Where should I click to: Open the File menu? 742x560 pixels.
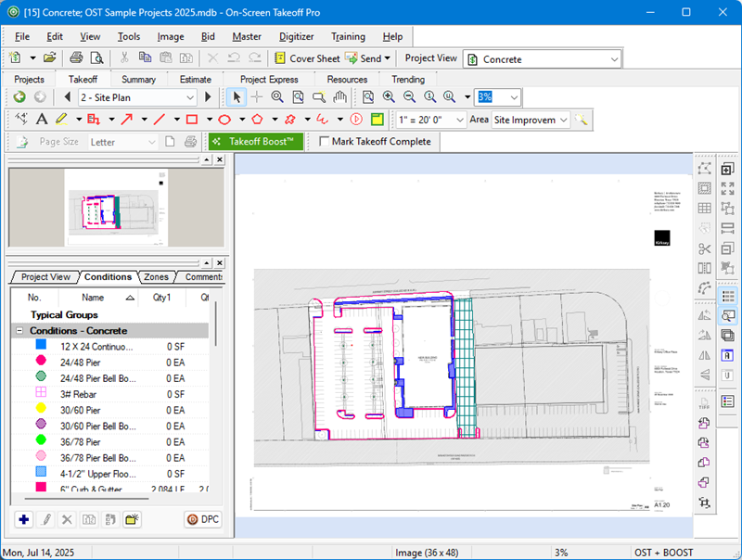point(21,36)
